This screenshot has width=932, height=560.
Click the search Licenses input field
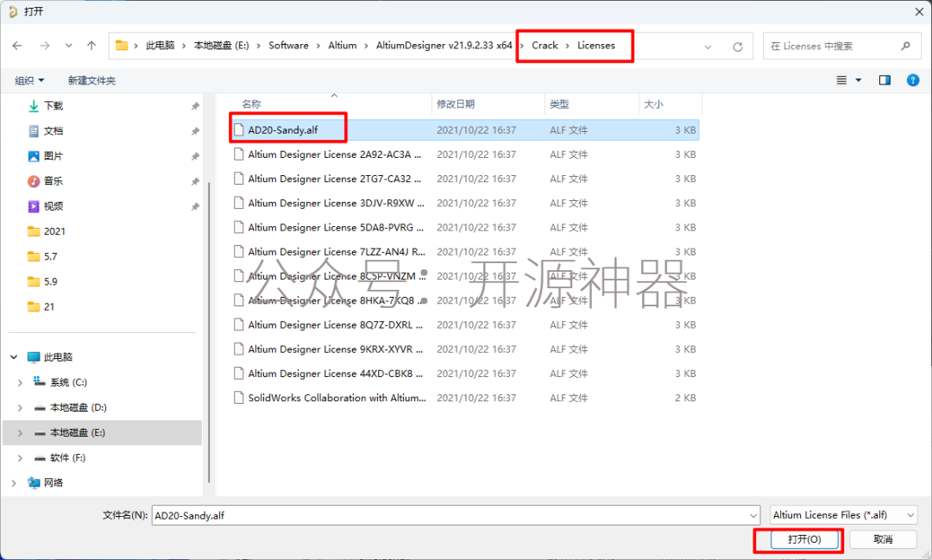[832, 46]
